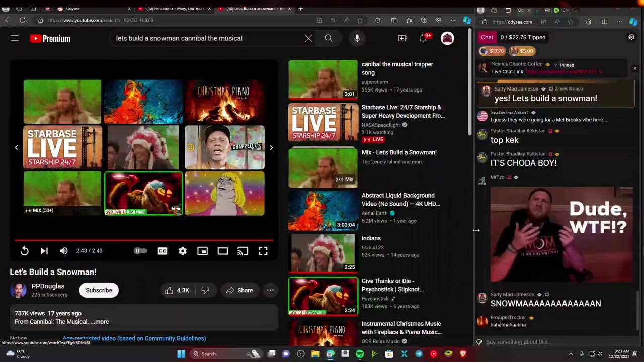
Task: Show hidden system tray icons
Action: click(571, 354)
